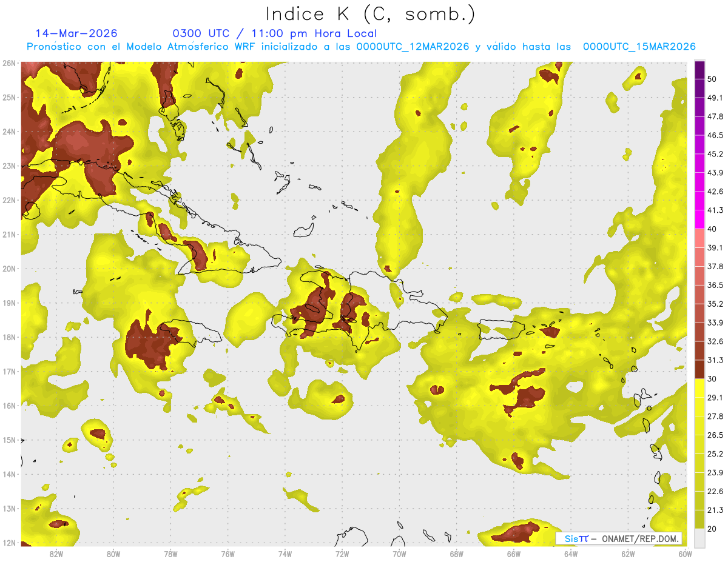
Task: Click longitude label '76W'
Action: pos(228,554)
